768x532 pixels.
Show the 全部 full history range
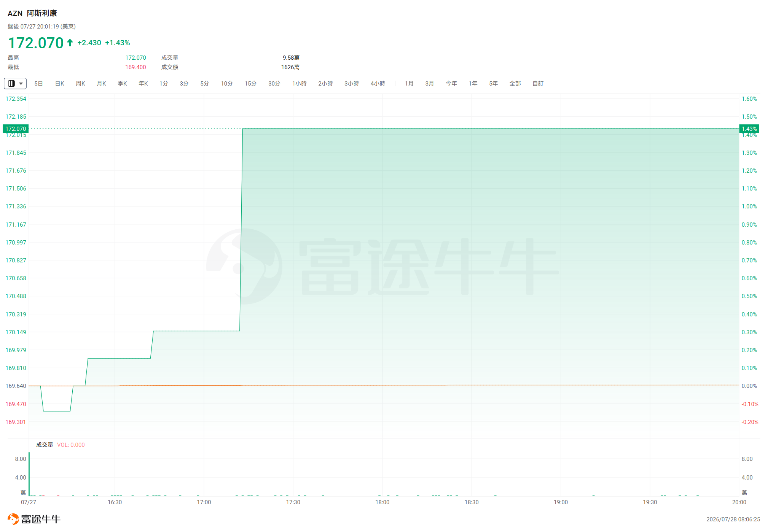[515, 83]
